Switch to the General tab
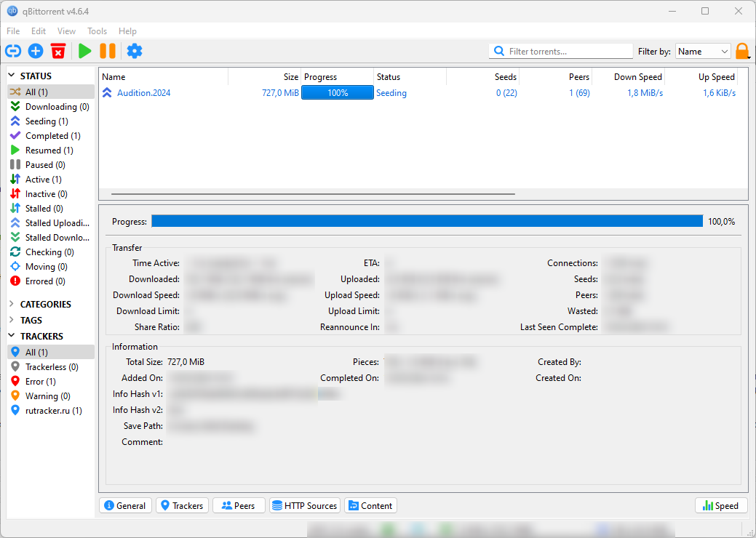Viewport: 756px width, 538px height. tap(125, 506)
